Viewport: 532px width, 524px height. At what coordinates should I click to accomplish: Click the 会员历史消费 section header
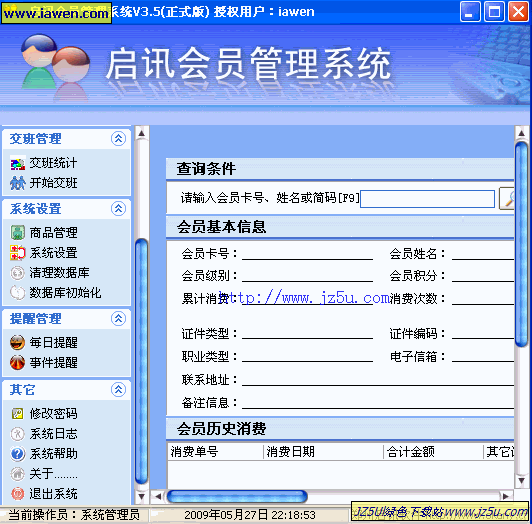pyautogui.click(x=340, y=429)
